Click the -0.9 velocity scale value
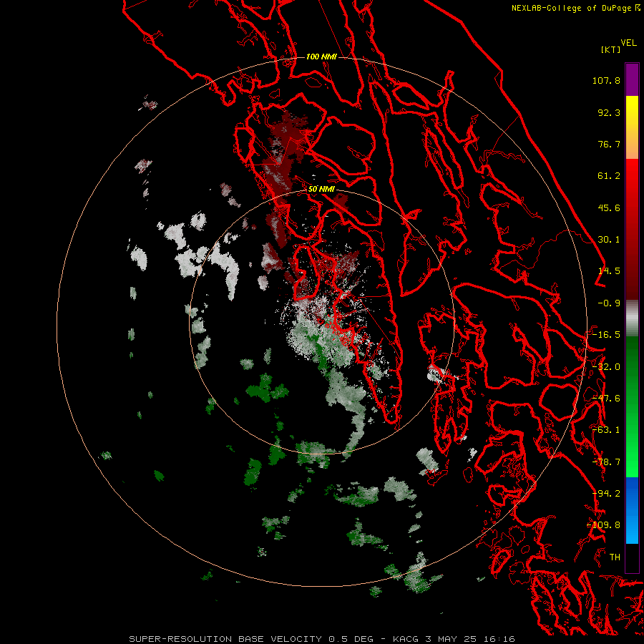This screenshot has height=644, width=644. (609, 303)
